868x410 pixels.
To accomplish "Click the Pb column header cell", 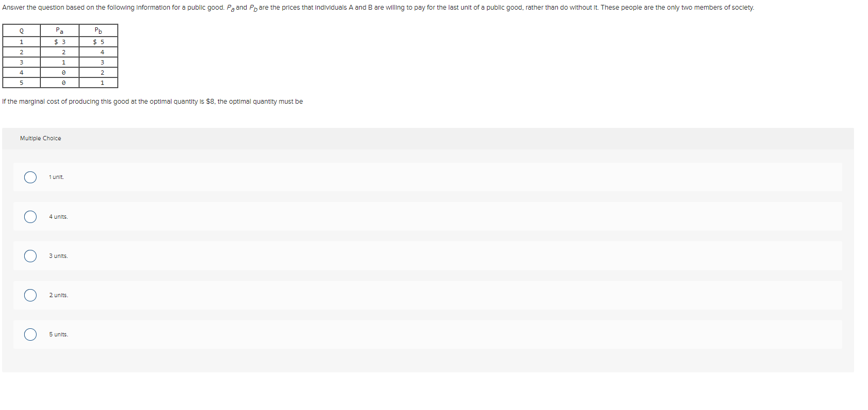I will pyautogui.click(x=98, y=31).
